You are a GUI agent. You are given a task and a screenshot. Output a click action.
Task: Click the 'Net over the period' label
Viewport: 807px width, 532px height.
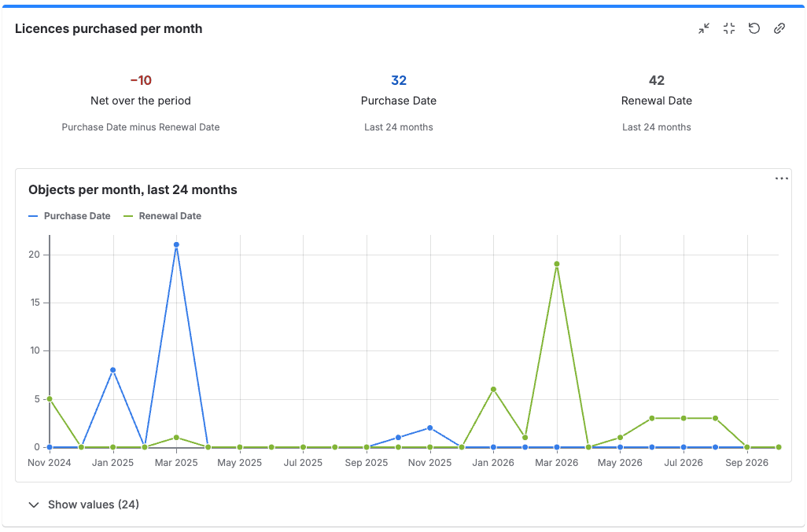tap(141, 101)
